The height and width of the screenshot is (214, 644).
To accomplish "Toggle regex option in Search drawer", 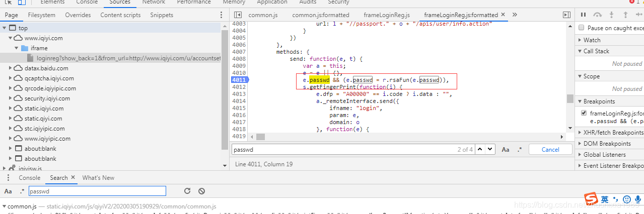I will [22, 191].
